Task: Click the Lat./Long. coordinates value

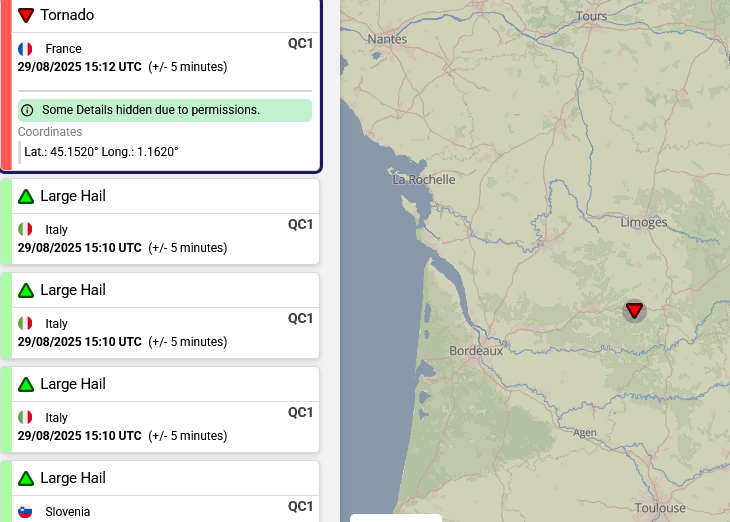Action: (x=101, y=152)
